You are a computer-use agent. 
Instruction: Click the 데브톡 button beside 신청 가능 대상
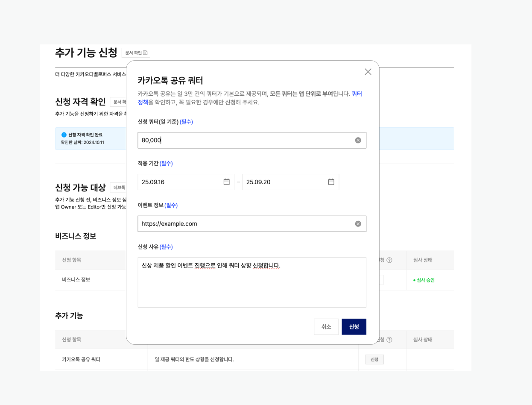(x=119, y=188)
